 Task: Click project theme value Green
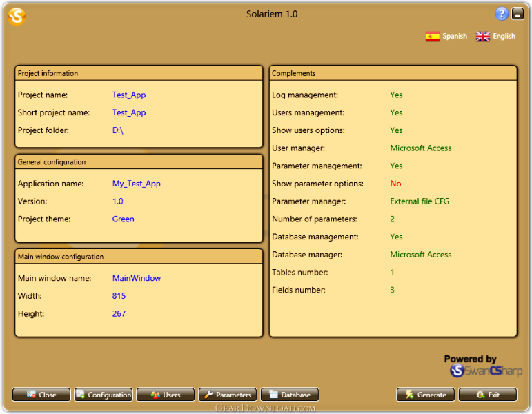123,219
